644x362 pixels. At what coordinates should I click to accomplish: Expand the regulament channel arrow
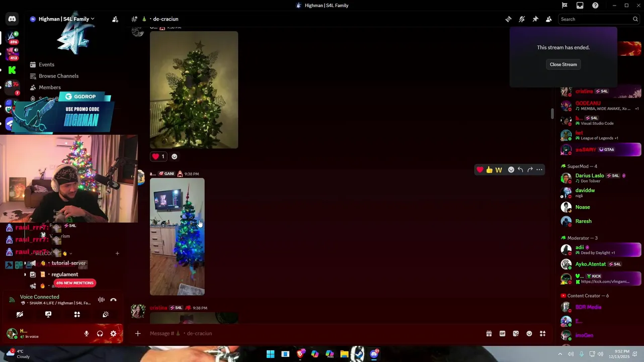(x=25, y=275)
